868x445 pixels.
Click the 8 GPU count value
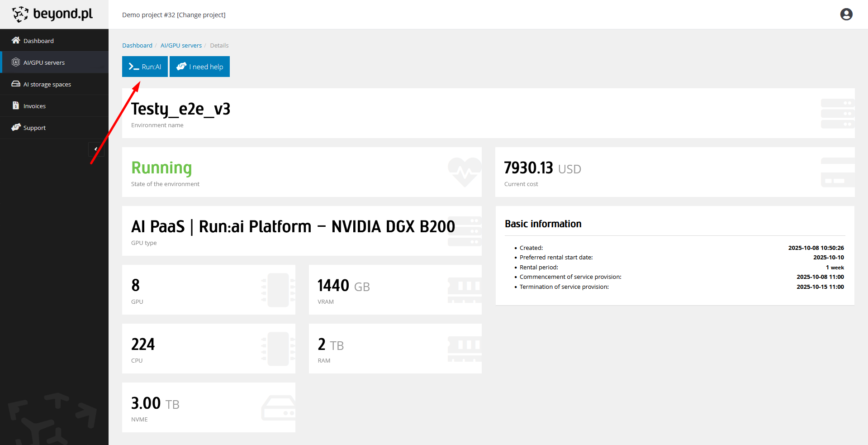tap(135, 285)
